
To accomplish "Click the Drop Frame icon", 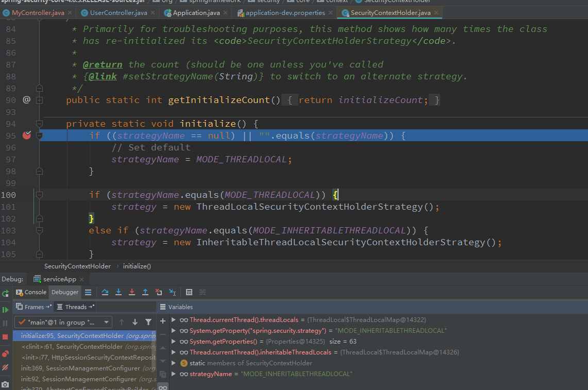I will 159,292.
